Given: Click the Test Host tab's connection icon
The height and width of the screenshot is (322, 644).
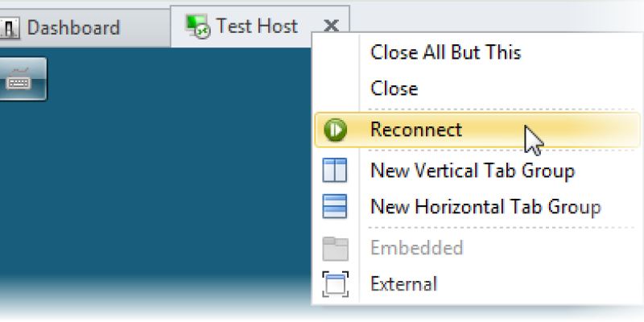Looking at the screenshot, I should pyautogui.click(x=197, y=27).
